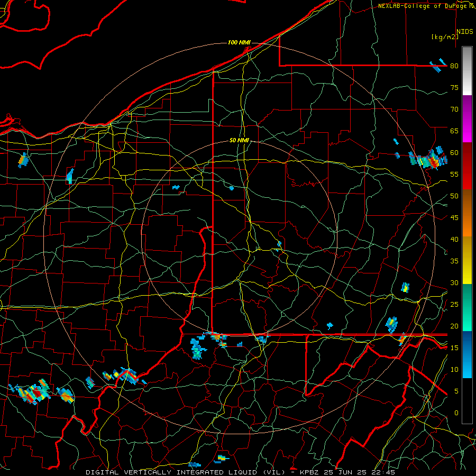Click the 25 value on the VIL scale
Viewport: 476px width, 476px height.
[454, 305]
